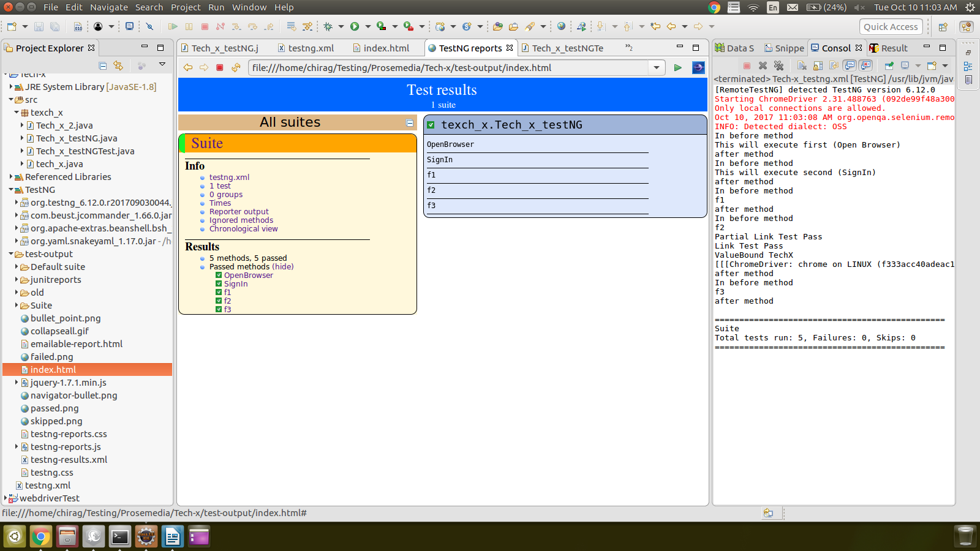
Task: Click the Terminate red square in main toolbar
Action: point(205,26)
